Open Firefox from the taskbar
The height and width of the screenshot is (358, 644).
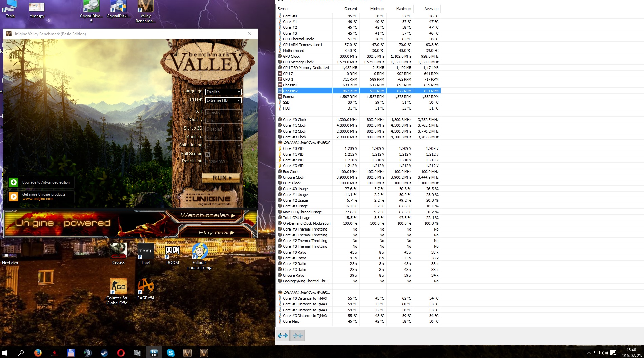tap(38, 353)
